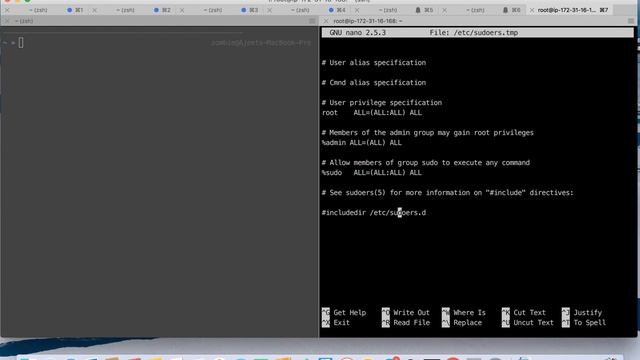Click the right pane title root@ip-172-31-16-168
This screenshot has height=360, width=640.
point(368,21)
